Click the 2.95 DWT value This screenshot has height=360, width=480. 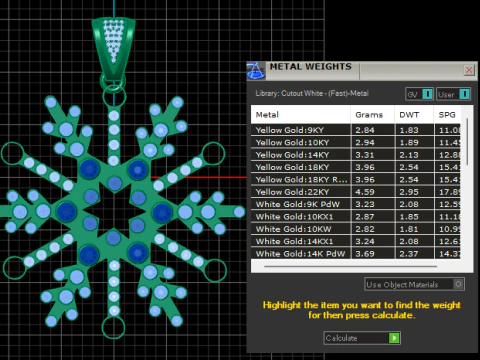409,192
